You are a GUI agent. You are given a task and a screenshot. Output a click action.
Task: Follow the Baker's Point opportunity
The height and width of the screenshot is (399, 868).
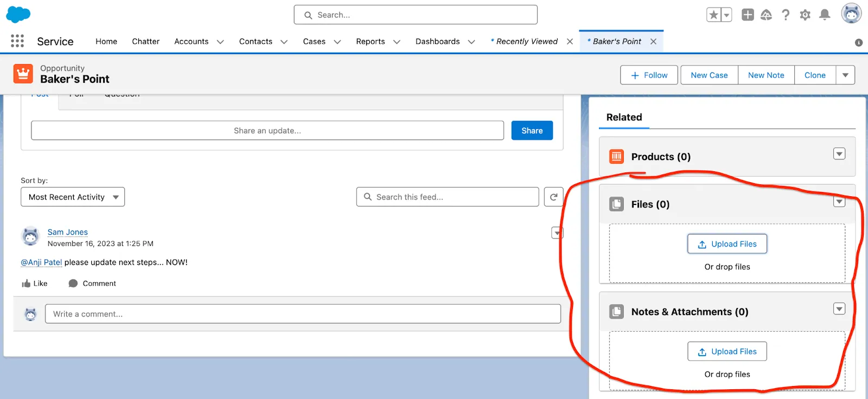click(x=649, y=75)
